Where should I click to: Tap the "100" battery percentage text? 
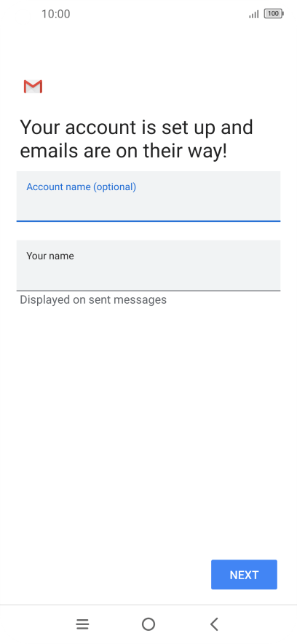coord(273,14)
